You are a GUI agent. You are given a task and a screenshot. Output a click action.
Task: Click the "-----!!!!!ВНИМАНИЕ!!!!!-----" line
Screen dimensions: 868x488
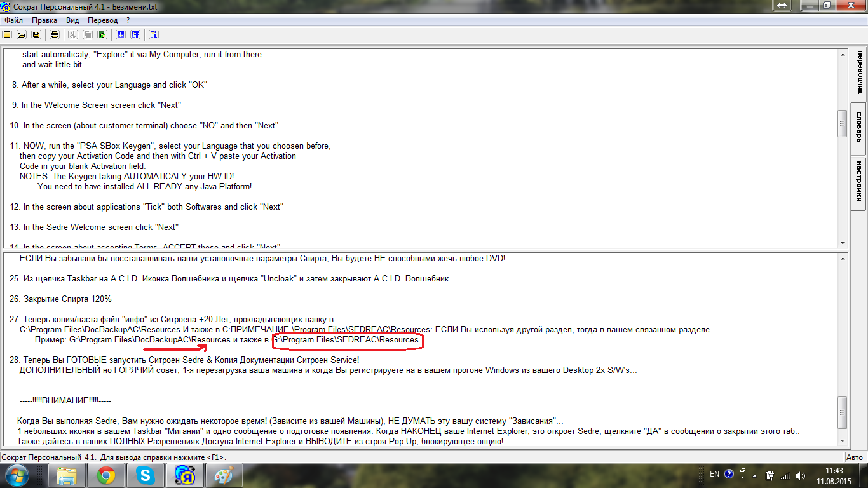(x=66, y=401)
